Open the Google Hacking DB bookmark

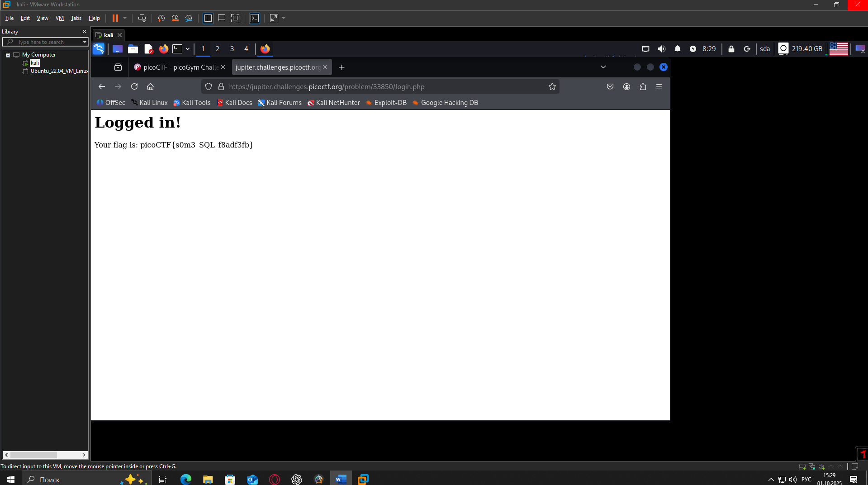click(x=445, y=103)
